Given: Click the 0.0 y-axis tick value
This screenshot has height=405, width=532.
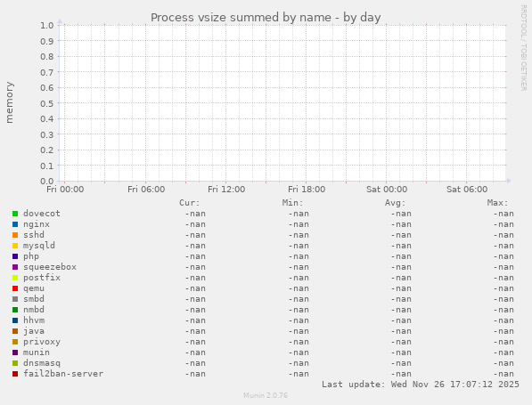Looking at the screenshot, I should tap(47, 181).
